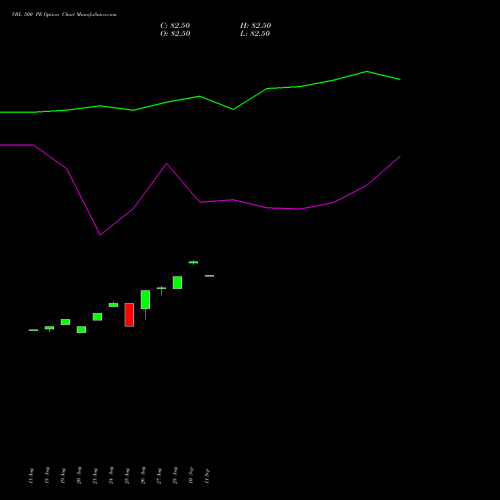This screenshot has width=500, height=500.
Task: Click the flat last candle for 11 Sep
Action: tap(209, 276)
